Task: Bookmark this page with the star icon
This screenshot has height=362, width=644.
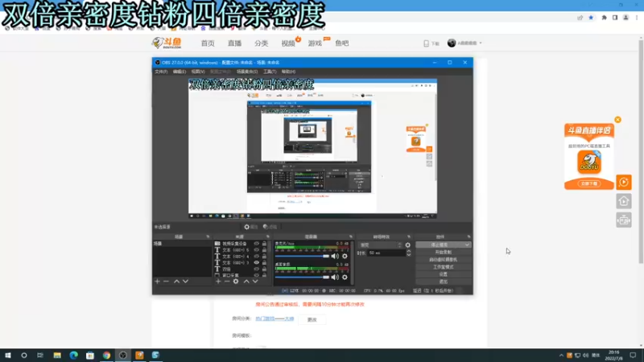Action: point(591,18)
